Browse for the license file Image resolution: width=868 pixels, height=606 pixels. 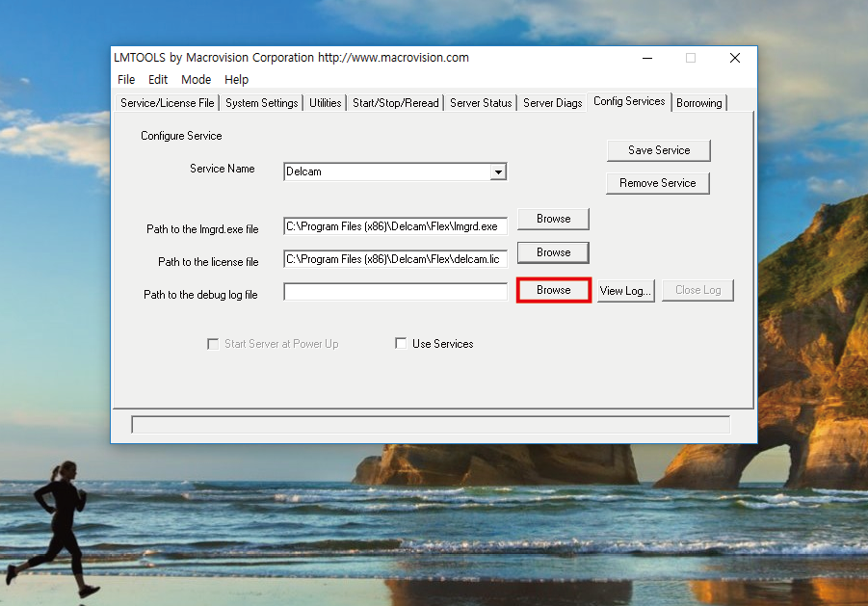click(554, 253)
